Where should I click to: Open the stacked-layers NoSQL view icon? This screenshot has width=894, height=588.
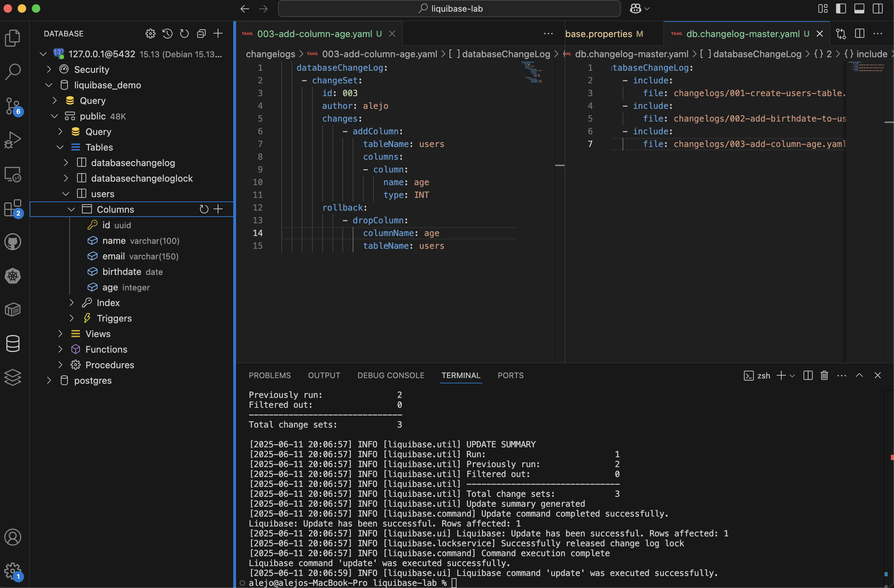point(13,377)
